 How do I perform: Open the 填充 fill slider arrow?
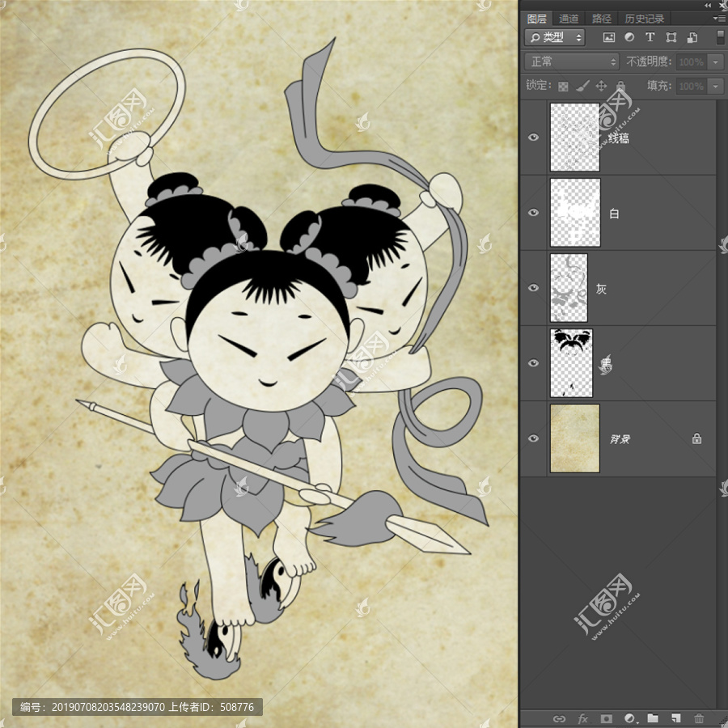pos(716,86)
